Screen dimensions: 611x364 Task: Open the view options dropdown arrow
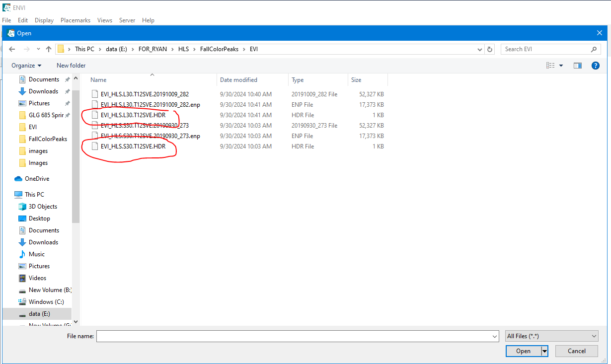tap(561, 66)
